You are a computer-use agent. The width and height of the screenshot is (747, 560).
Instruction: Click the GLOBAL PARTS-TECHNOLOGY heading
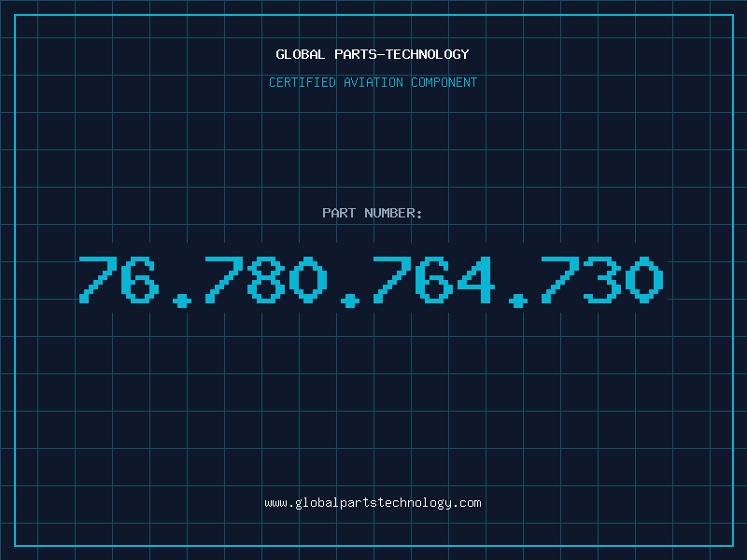tap(373, 54)
